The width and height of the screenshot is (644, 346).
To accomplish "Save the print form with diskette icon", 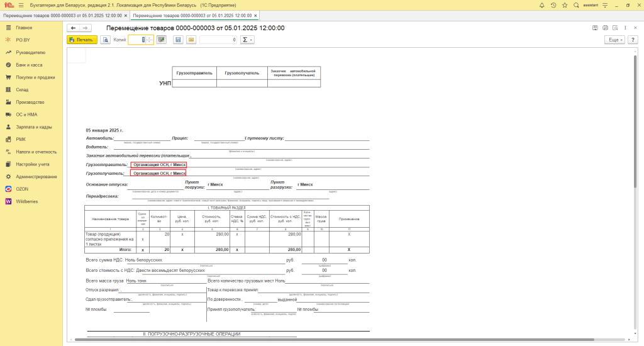I will [x=178, y=40].
